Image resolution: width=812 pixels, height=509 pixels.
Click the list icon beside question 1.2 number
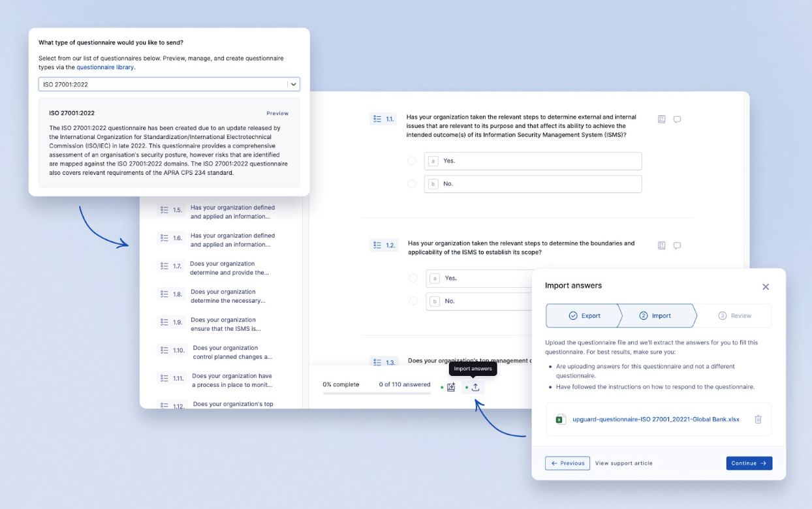[x=377, y=245]
